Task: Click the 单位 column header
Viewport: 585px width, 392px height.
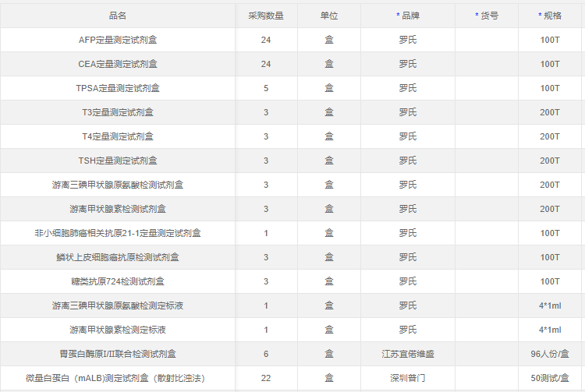Action: (x=329, y=16)
